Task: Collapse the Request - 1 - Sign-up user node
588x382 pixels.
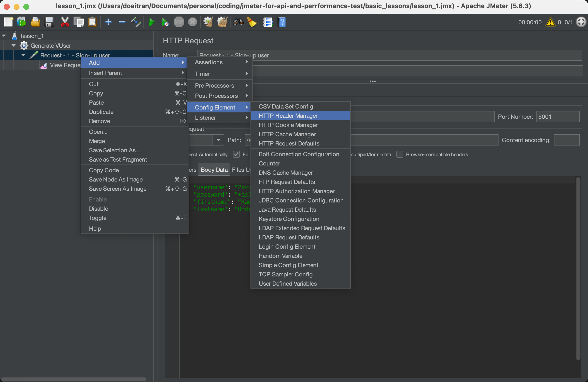Action: click(x=23, y=55)
